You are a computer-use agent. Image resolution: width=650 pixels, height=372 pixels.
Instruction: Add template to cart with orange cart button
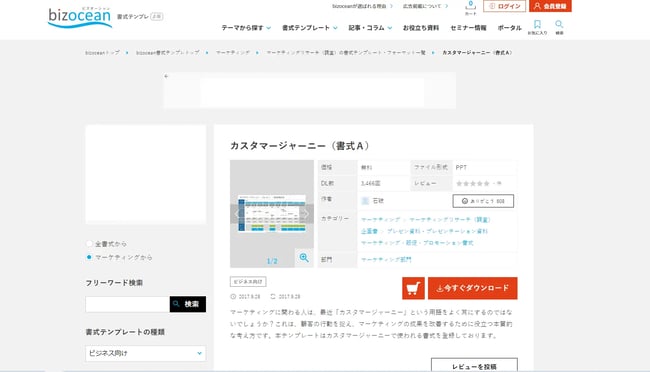click(413, 288)
